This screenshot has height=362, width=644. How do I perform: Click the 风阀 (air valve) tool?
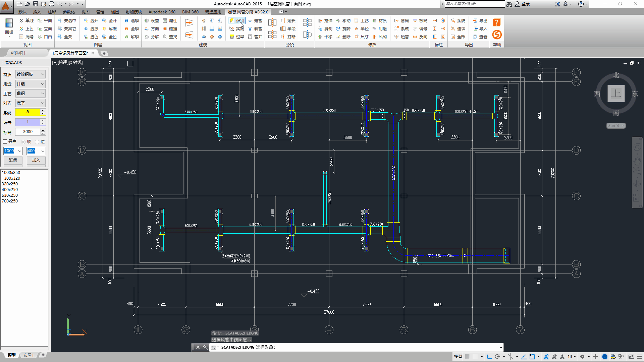coord(379,37)
